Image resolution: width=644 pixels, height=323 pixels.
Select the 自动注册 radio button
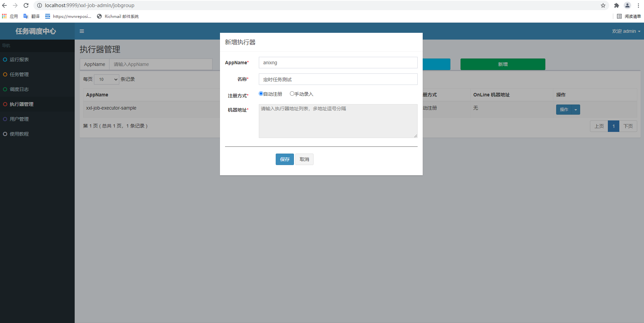pyautogui.click(x=261, y=94)
